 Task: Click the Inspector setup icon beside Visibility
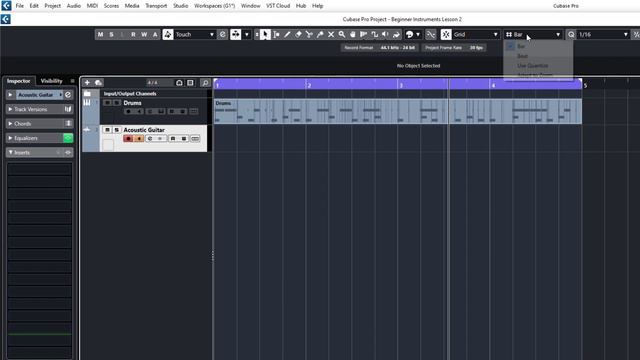73,81
